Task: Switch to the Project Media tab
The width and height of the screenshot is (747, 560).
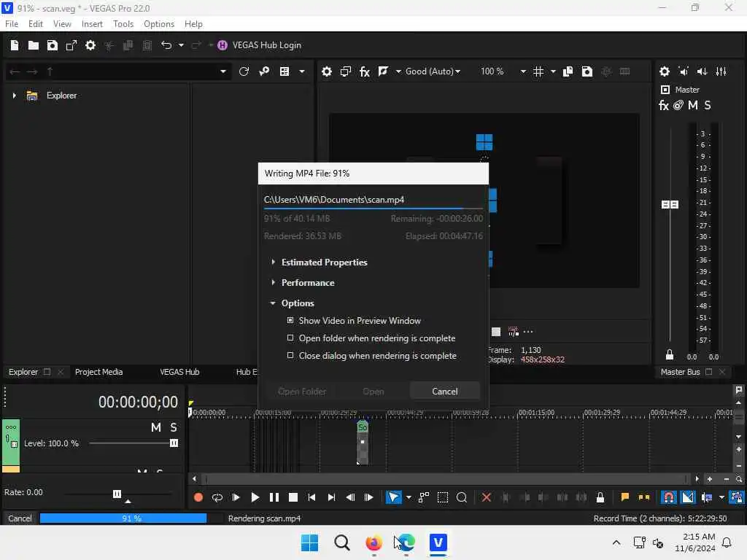Action: [x=98, y=372]
